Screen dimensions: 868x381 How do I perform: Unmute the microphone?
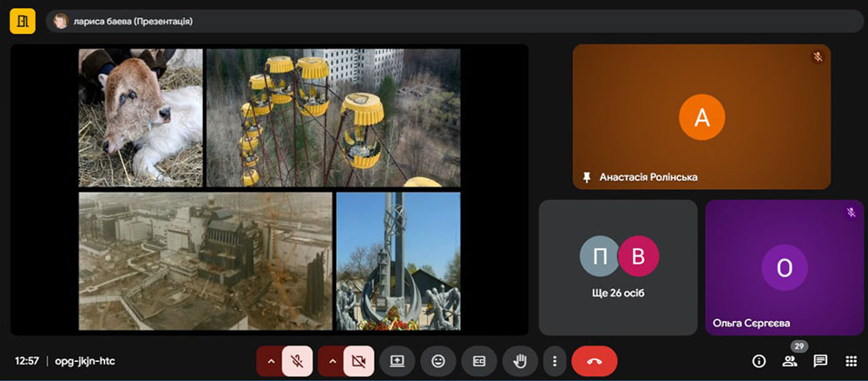297,361
